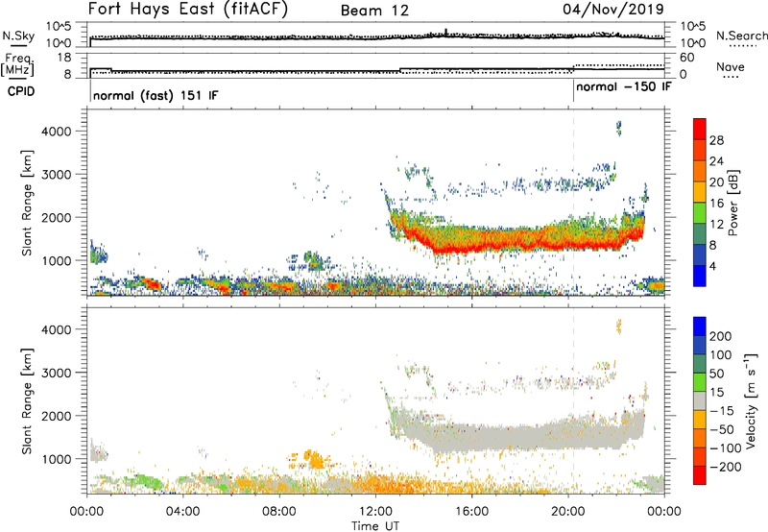Click the 'Power [dB]' colorbar label
This screenshot has width=768, height=532.
tap(732, 203)
